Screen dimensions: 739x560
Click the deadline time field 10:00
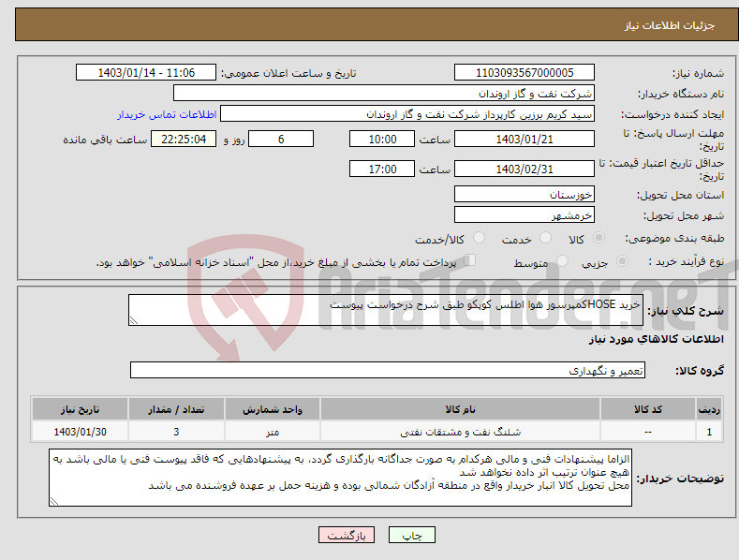click(x=382, y=139)
